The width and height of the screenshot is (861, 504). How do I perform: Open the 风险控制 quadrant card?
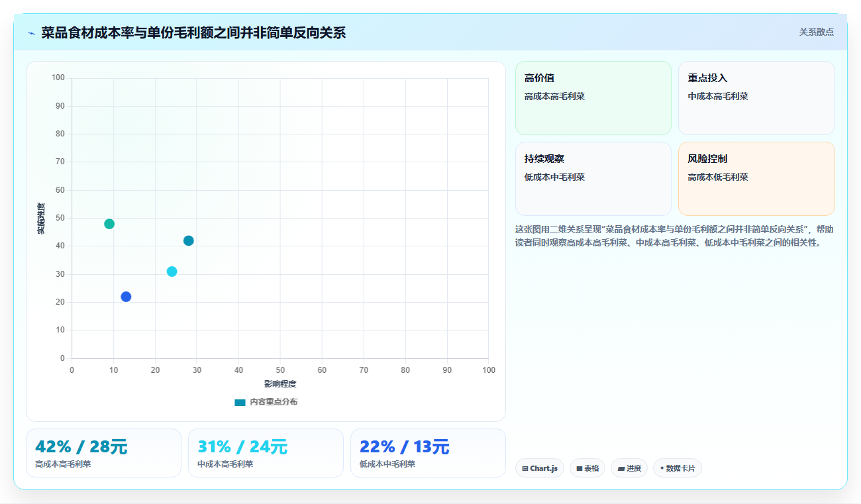(x=756, y=179)
